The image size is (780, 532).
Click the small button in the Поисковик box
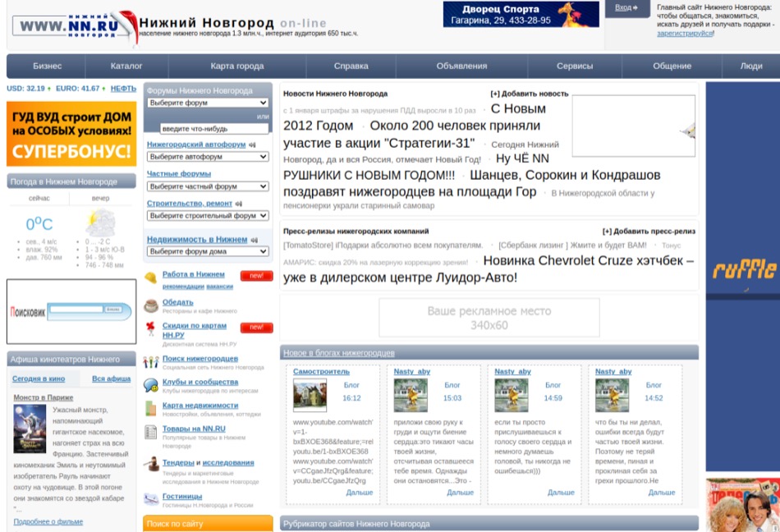coord(113,310)
